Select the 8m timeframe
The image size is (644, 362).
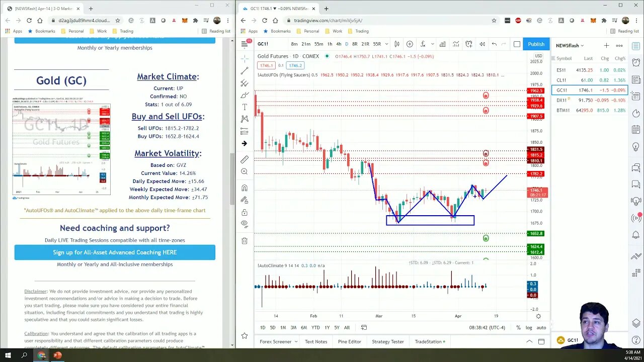[294, 44]
